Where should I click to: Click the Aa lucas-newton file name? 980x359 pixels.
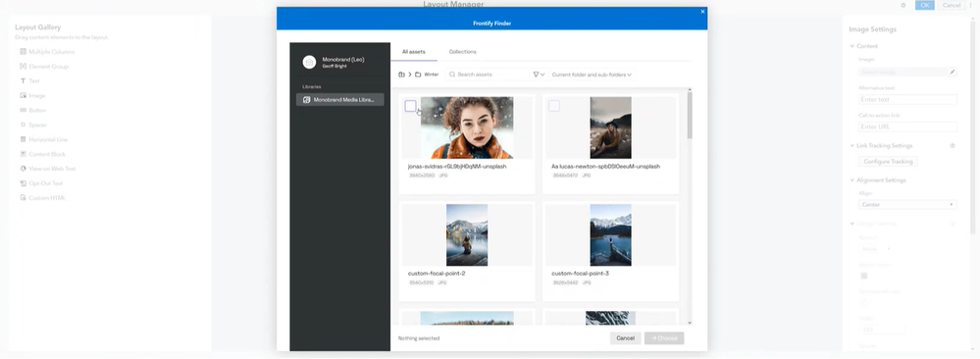click(605, 167)
